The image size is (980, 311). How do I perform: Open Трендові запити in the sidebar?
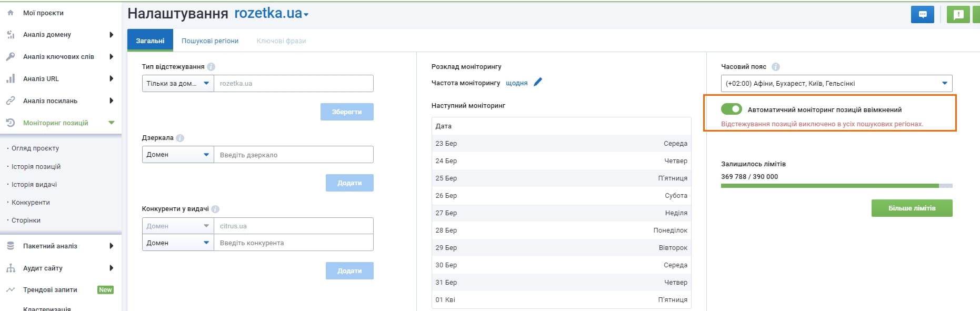click(x=50, y=290)
